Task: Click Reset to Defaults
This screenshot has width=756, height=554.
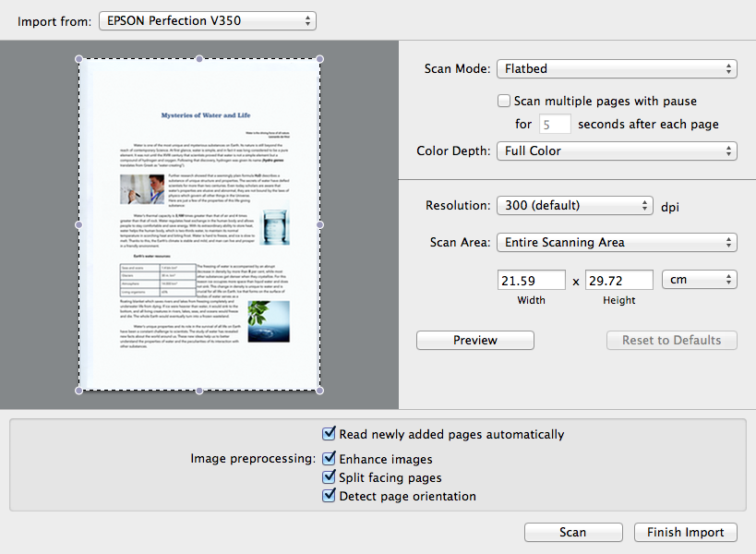Action: coord(671,340)
